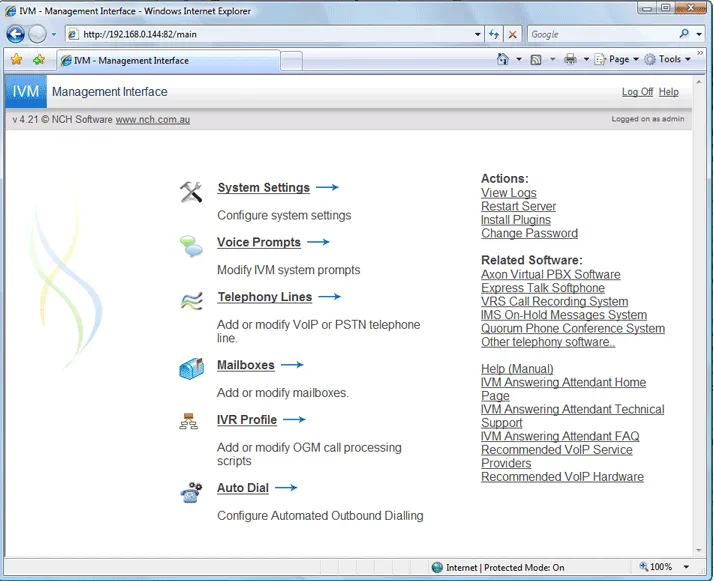Screen dimensions: 714x581
Task: Select the IVM - Management Interface tab
Action: (x=168, y=61)
